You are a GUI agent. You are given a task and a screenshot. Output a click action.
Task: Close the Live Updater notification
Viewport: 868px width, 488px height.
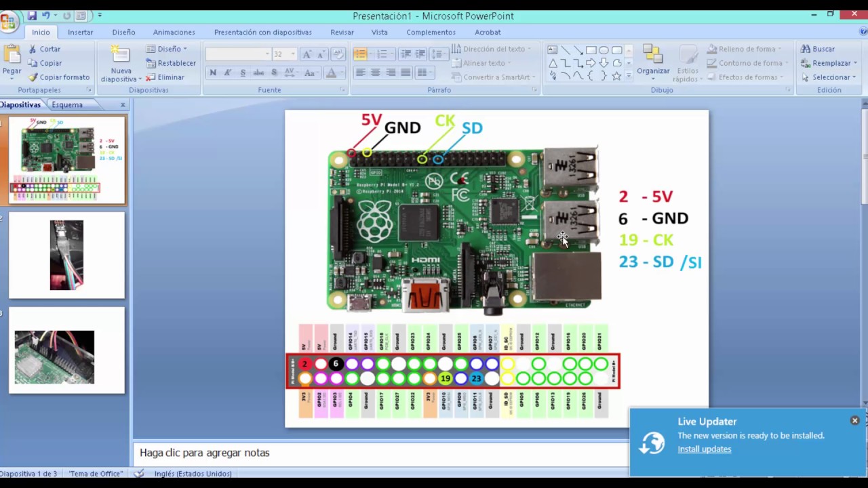(854, 420)
